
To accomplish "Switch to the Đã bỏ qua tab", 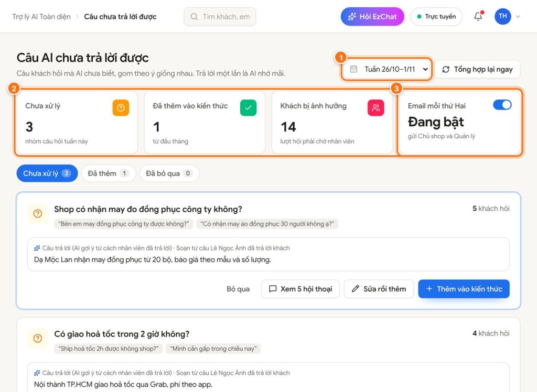I will click(x=169, y=173).
